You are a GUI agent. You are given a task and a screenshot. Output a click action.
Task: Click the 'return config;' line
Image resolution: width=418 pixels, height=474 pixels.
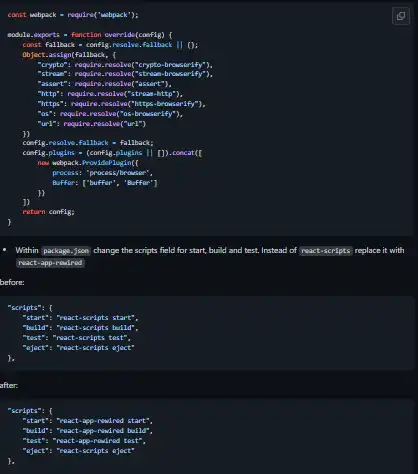pyautogui.click(x=49, y=212)
